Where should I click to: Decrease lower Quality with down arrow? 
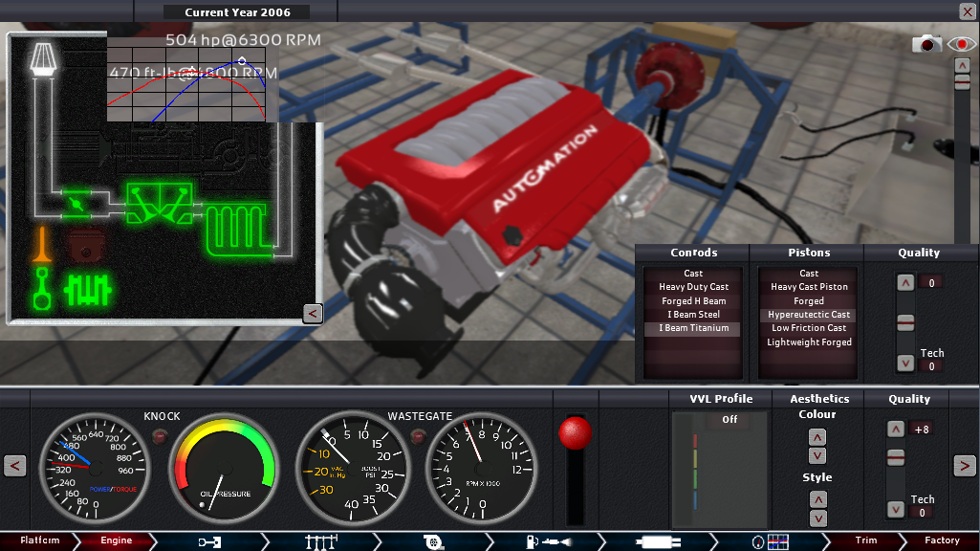(896, 509)
